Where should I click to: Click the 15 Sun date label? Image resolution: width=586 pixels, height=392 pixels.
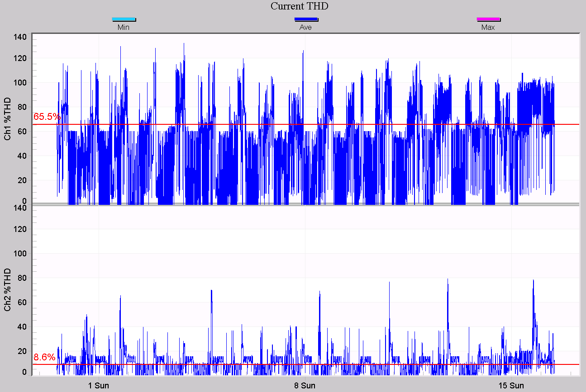(511, 386)
